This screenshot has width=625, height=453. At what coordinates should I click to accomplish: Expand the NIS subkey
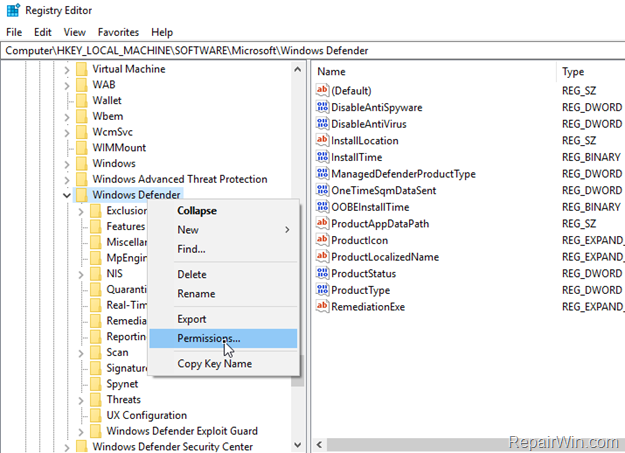click(x=81, y=275)
